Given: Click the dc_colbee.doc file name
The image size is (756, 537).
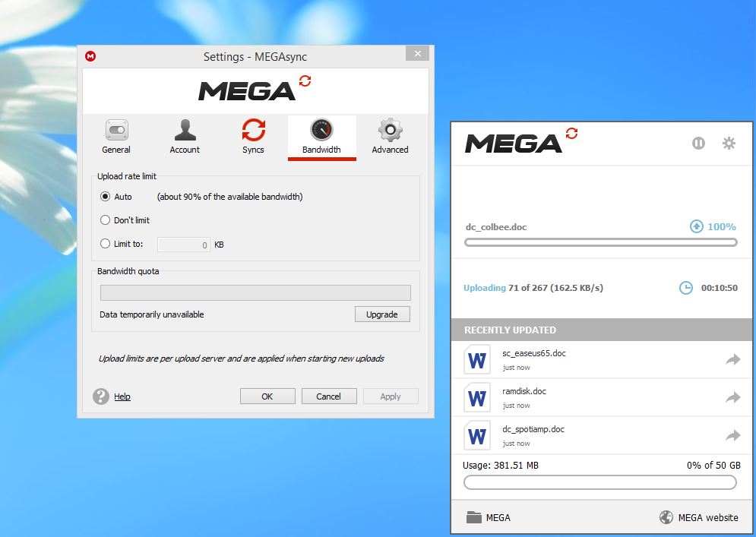Looking at the screenshot, I should coord(496,227).
